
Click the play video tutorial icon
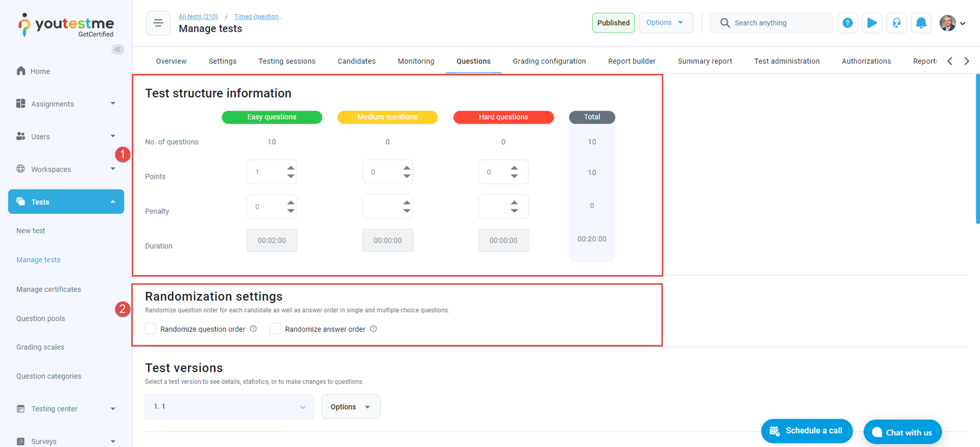[x=872, y=23]
